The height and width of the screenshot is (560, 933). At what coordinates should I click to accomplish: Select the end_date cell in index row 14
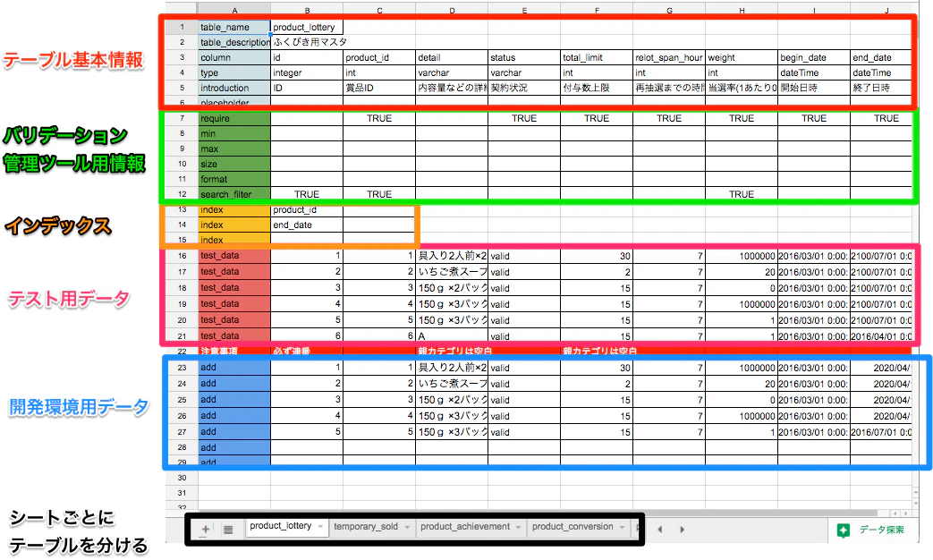(x=307, y=225)
